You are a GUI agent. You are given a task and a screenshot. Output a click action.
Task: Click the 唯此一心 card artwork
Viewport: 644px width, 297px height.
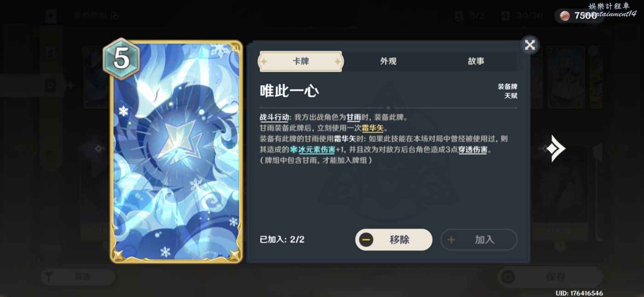click(176, 152)
